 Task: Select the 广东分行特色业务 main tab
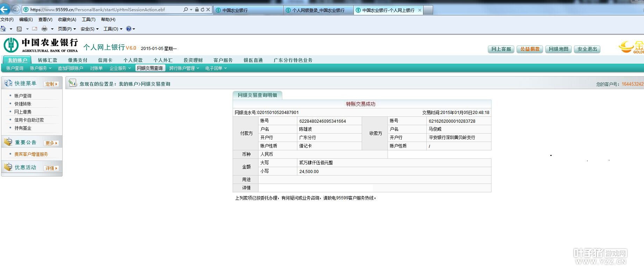point(293,60)
